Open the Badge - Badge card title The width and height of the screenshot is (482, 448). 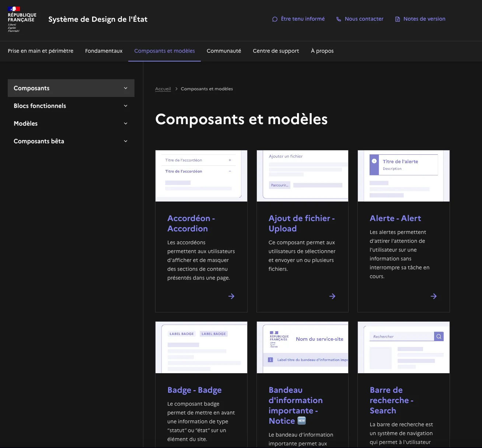coord(195,390)
